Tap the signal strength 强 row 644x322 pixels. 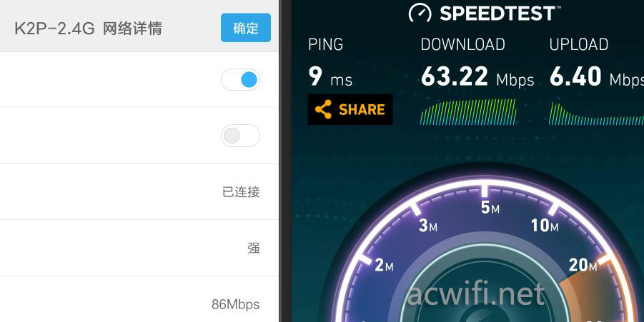[x=139, y=248]
